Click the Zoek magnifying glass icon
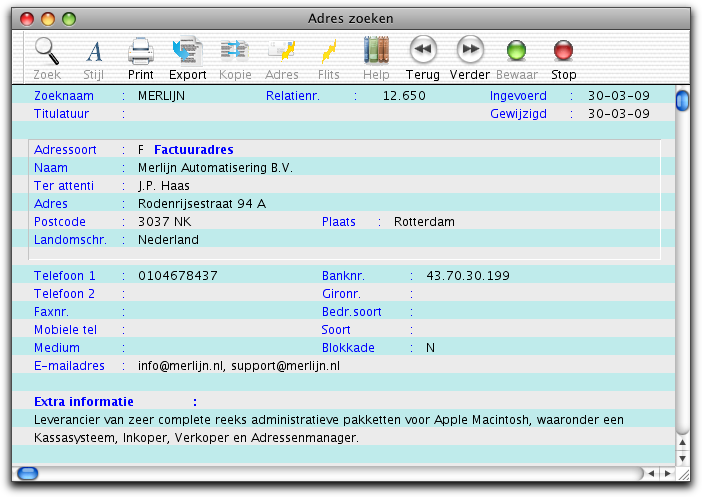Viewport: 702px width, 497px height. 47,51
